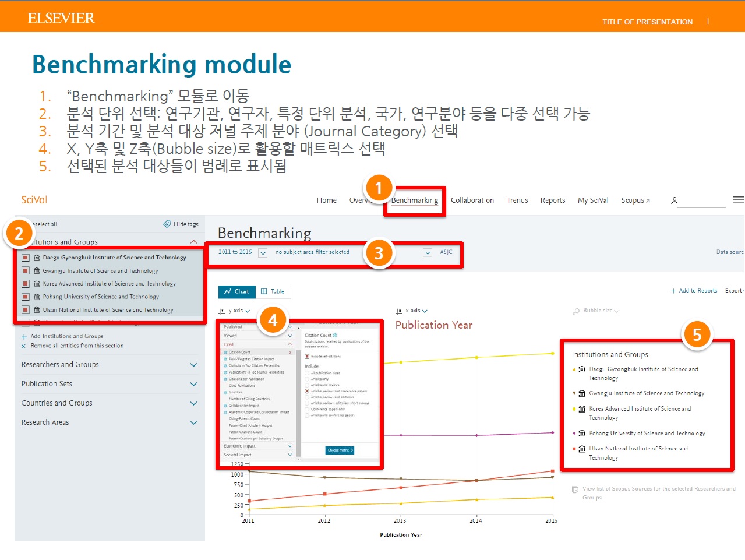The image size is (745, 560).
Task: Toggle the Include self-citations checkbox
Action: (x=307, y=356)
